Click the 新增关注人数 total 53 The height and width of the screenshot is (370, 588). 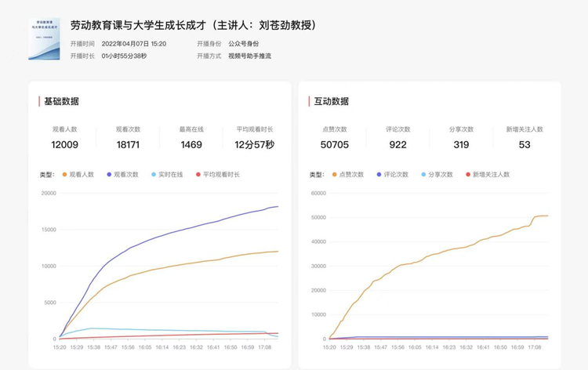(524, 144)
